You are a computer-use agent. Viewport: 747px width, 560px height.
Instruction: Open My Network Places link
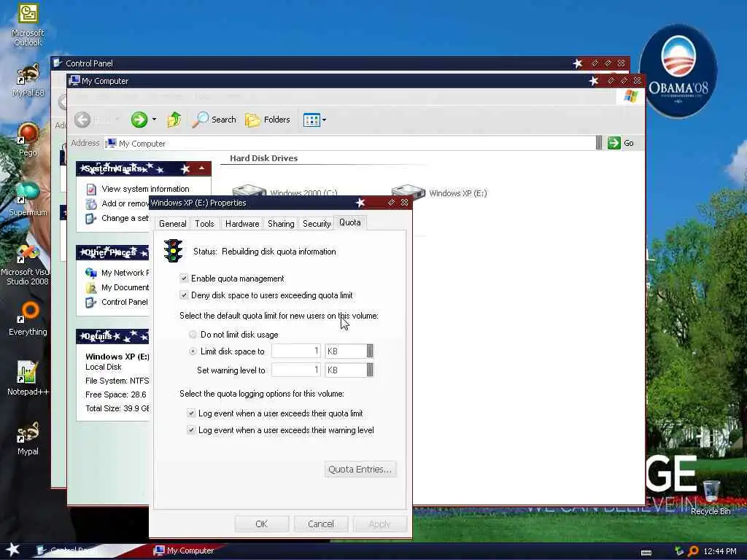117,273
